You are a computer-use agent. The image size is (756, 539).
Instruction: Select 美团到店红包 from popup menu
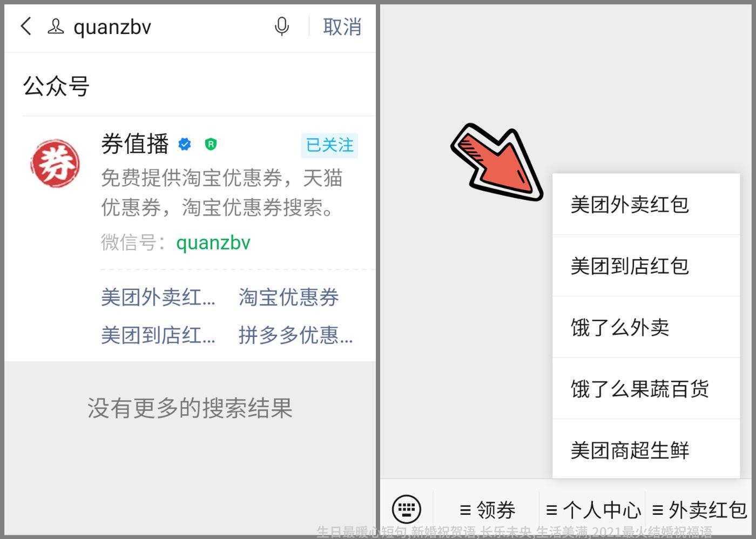(646, 266)
